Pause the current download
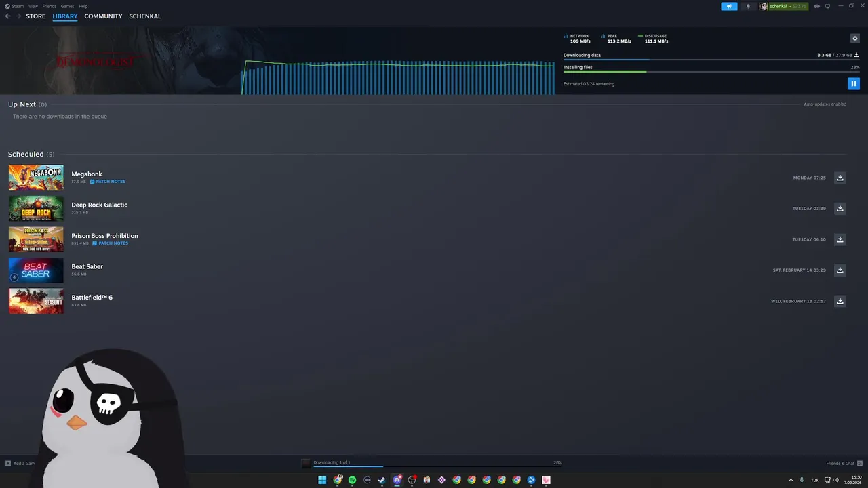The width and height of the screenshot is (868, 488). [853, 83]
